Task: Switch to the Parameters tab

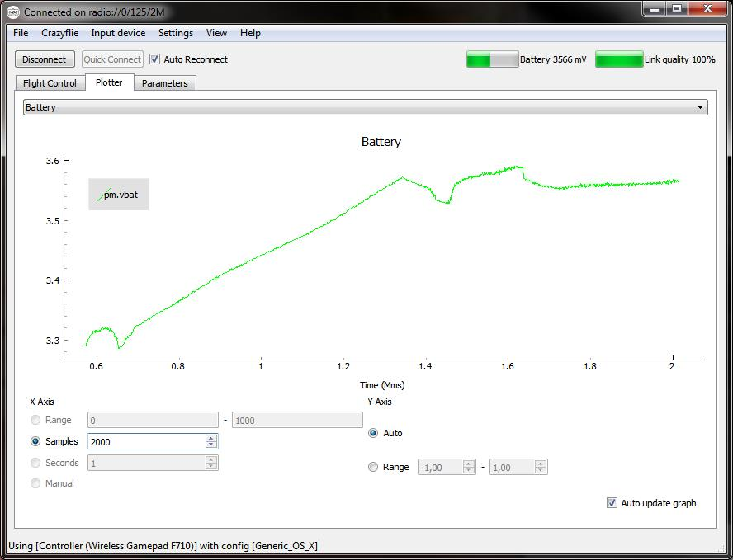Action: tap(164, 83)
